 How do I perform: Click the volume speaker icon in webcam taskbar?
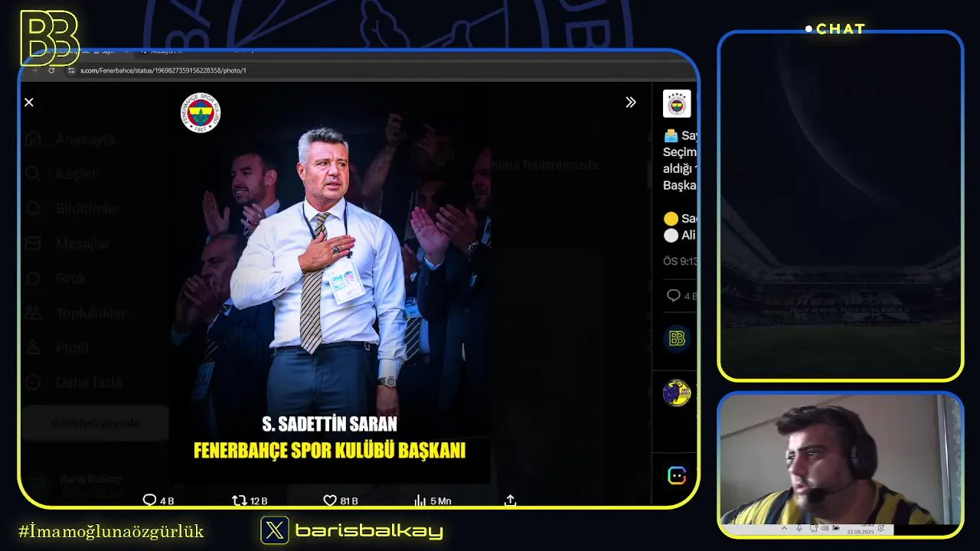(x=825, y=528)
